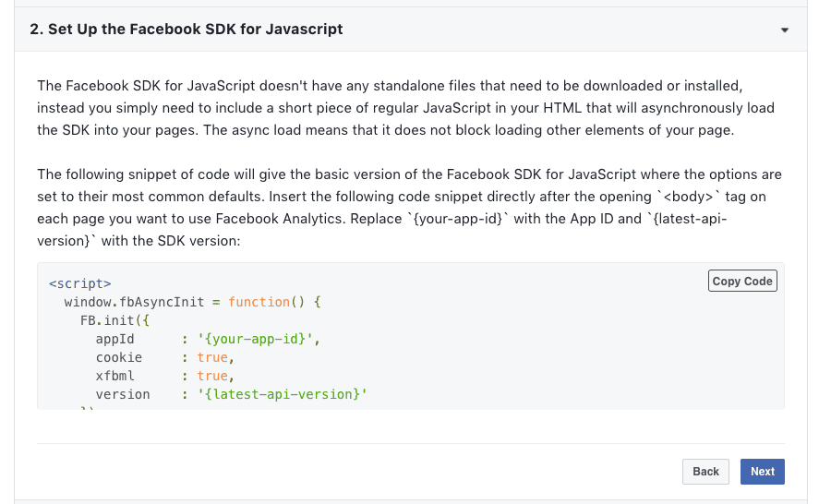This screenshot has height=504, width=819.
Task: Click the orange function keyword in the code
Action: click(259, 302)
